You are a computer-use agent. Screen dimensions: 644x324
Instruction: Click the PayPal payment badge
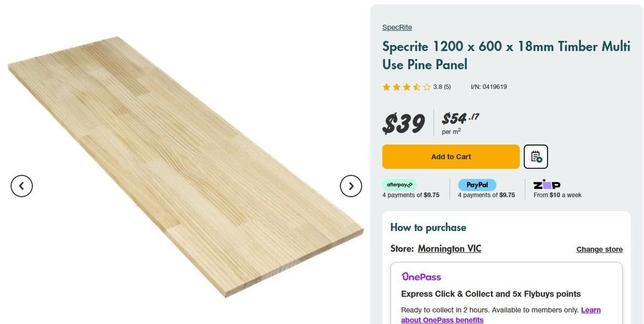click(477, 185)
